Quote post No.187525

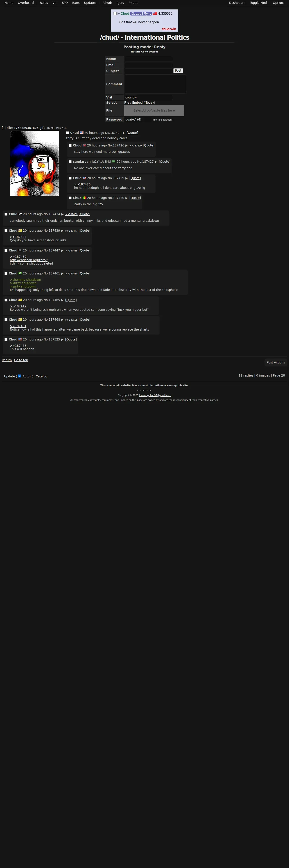point(71,340)
